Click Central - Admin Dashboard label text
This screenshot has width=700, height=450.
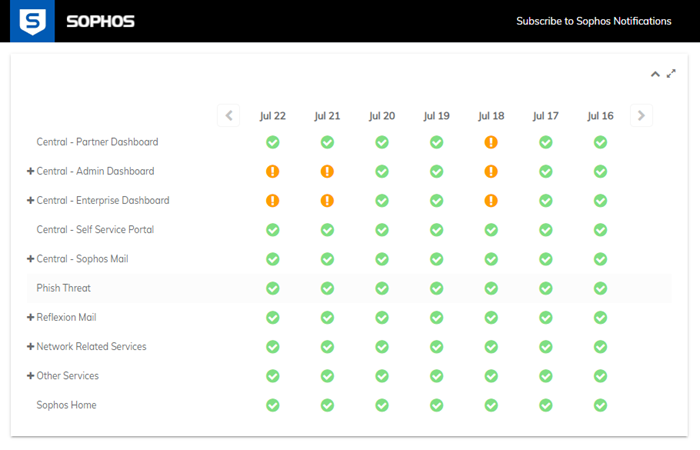(96, 171)
